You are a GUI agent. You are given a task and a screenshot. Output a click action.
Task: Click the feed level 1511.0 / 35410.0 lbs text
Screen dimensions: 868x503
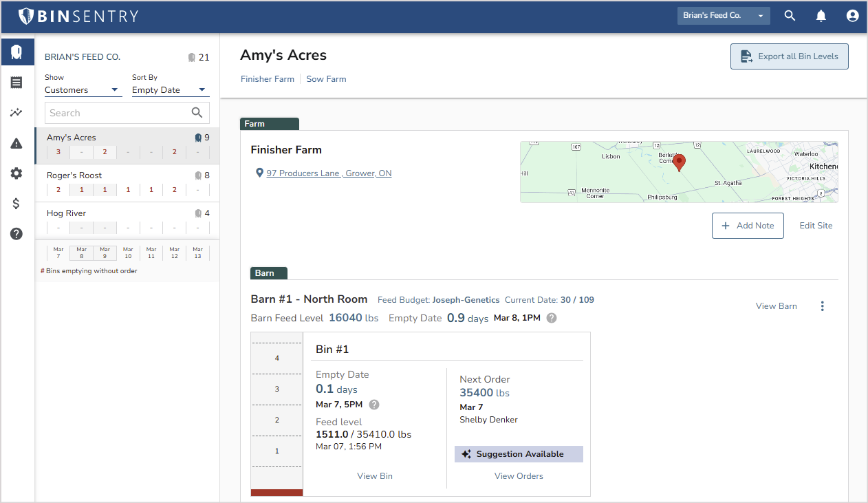coord(363,434)
